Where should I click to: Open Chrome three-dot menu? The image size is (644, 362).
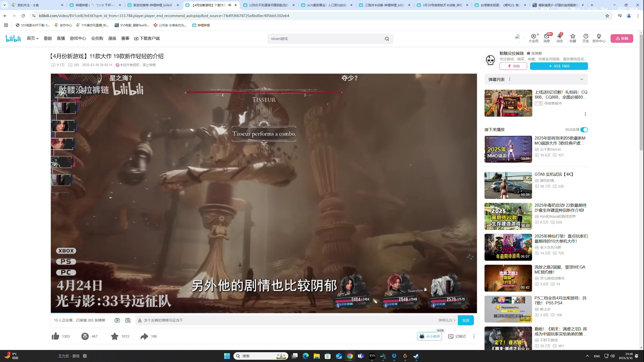tap(638, 16)
